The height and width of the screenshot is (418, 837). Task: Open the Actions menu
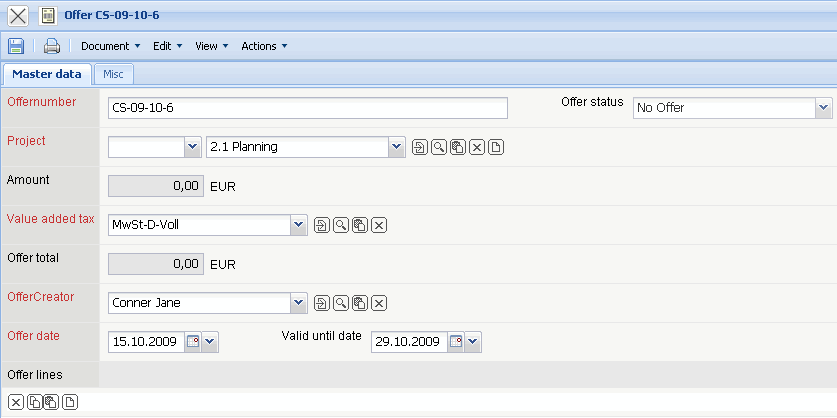[264, 46]
